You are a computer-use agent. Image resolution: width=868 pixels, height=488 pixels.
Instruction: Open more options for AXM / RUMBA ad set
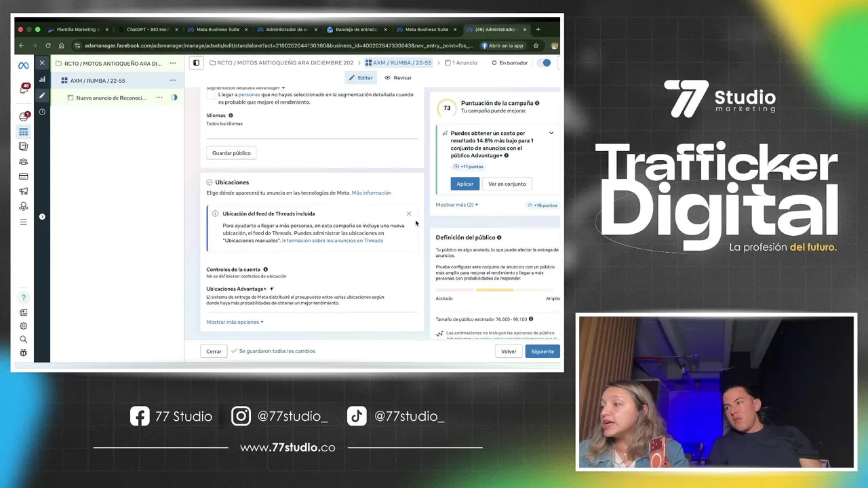173,81
